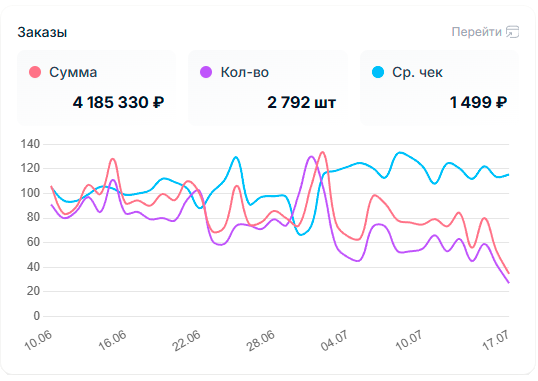Click the 20 y-axis label
The image size is (538, 381).
click(x=33, y=291)
